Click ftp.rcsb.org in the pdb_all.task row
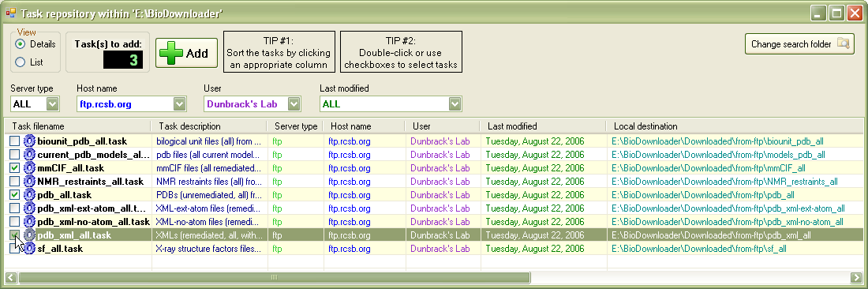 tap(350, 195)
